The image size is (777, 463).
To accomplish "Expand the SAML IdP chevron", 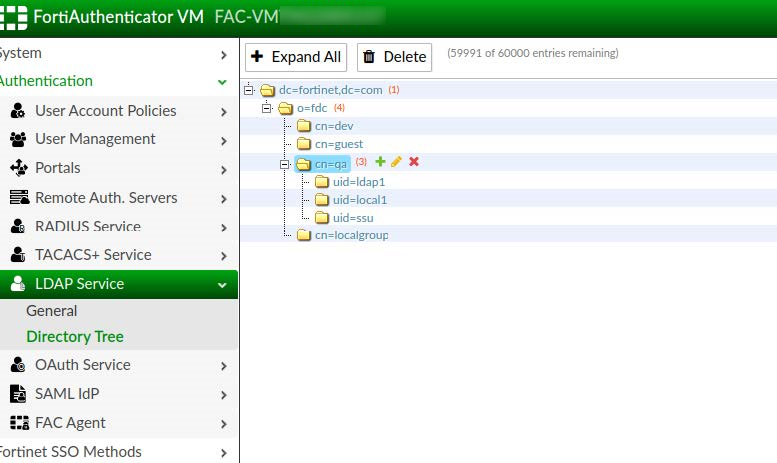I will point(223,395).
